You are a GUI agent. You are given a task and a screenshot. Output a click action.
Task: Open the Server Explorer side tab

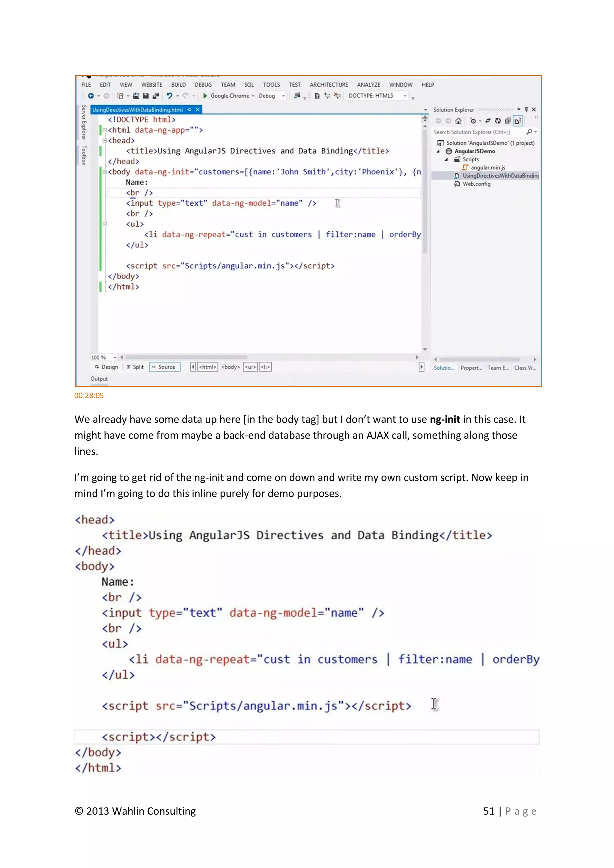click(84, 123)
